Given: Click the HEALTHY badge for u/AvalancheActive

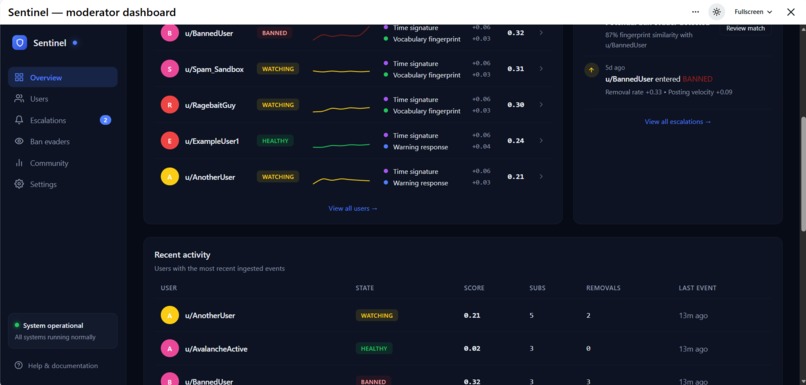Looking at the screenshot, I should click(x=374, y=349).
